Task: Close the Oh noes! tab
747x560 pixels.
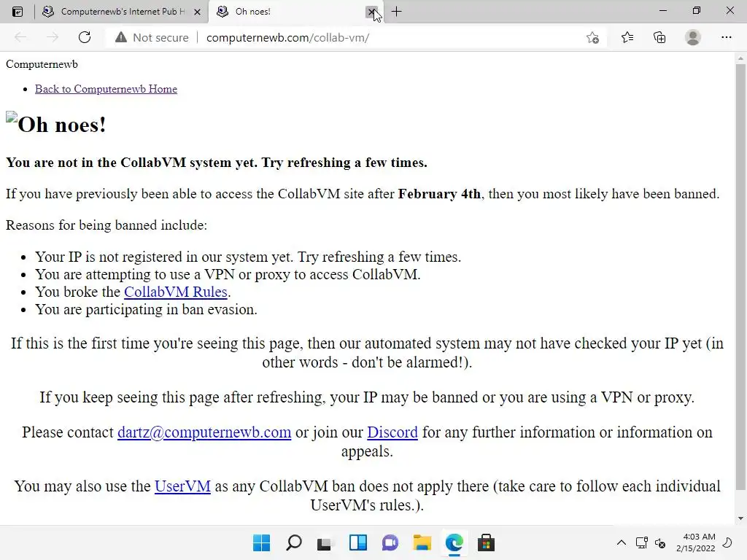Action: [x=371, y=12]
